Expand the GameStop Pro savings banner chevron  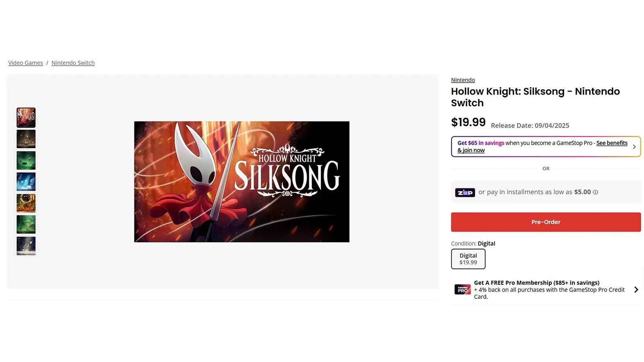point(634,147)
